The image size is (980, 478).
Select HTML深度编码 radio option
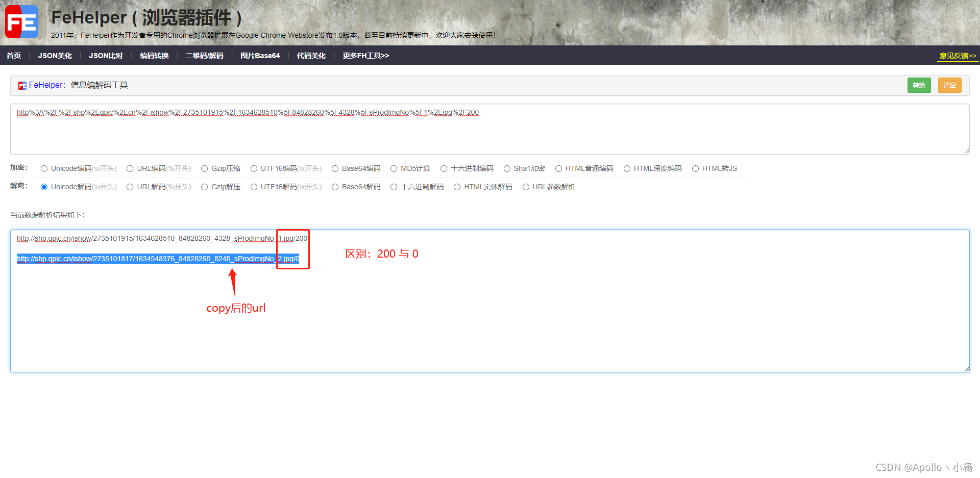(x=627, y=169)
